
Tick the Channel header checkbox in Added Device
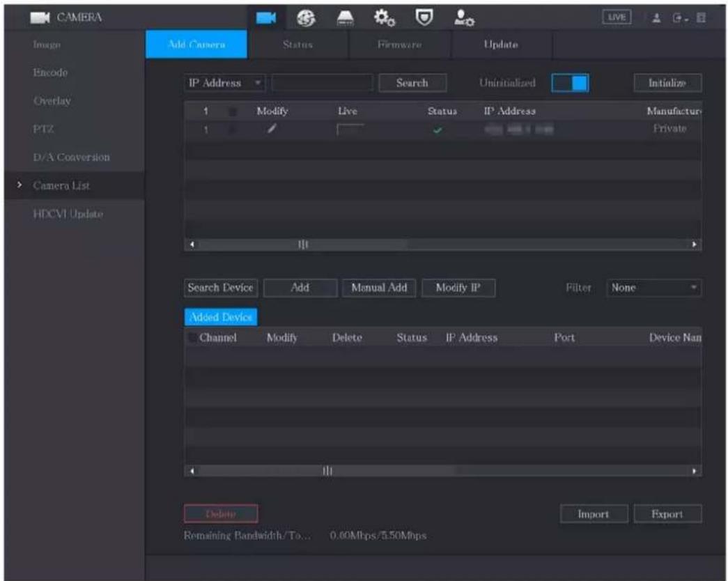pyautogui.click(x=192, y=338)
